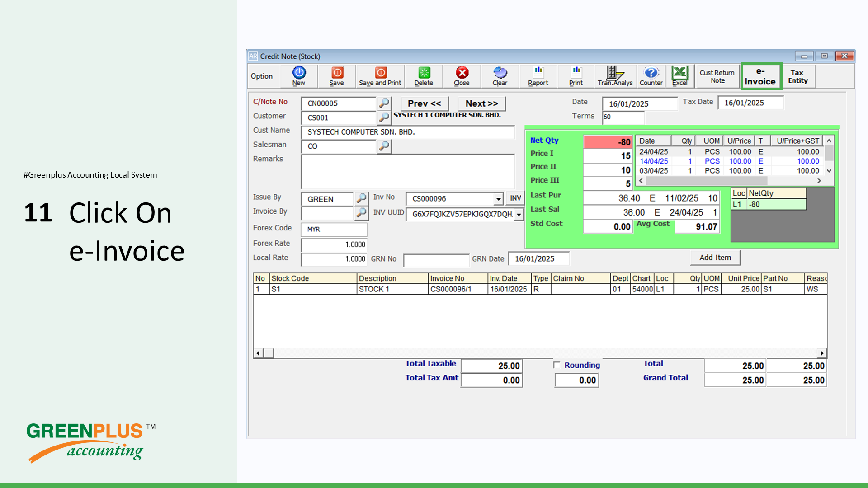Click the AR window title icon

pyautogui.click(x=253, y=56)
